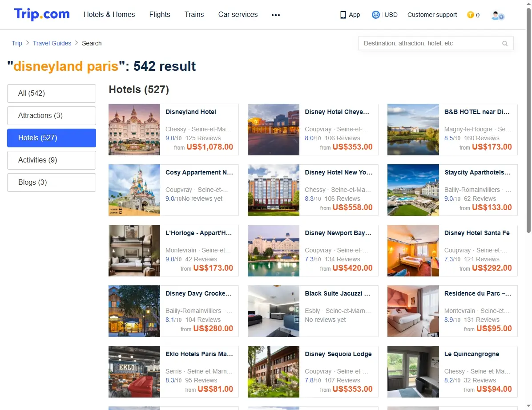This screenshot has height=410, width=532.
Task: Click Le Quincangrogne title
Action: [x=472, y=354]
